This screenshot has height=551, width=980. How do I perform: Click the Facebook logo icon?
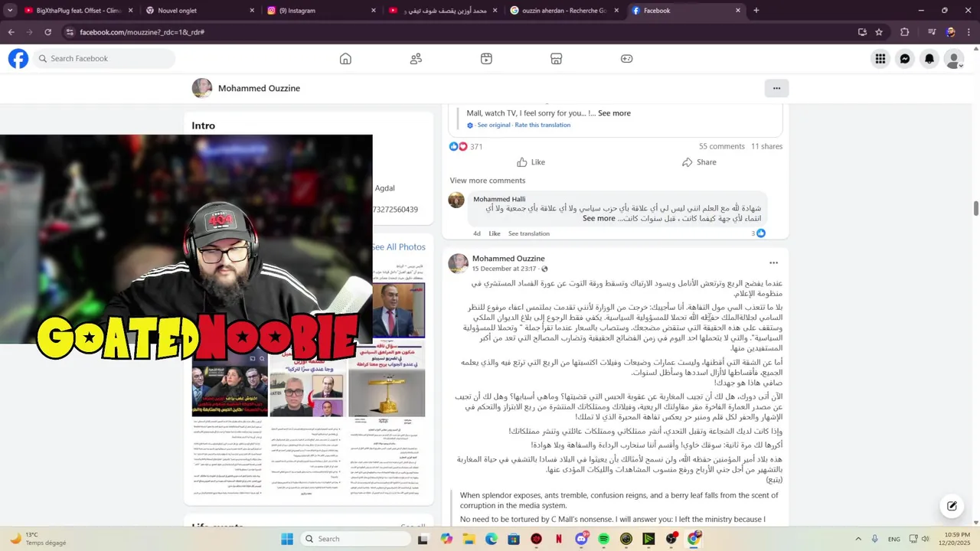click(x=18, y=59)
